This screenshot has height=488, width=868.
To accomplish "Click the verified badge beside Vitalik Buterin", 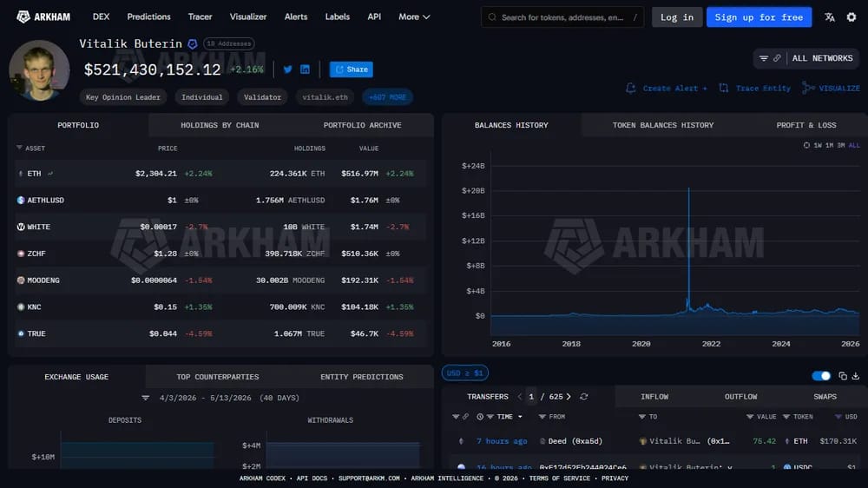I will pos(192,43).
